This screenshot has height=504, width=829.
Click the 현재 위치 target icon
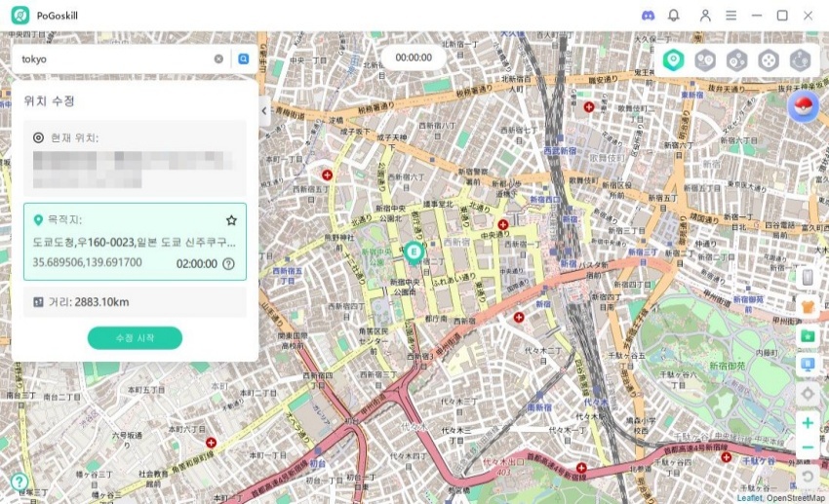pyautogui.click(x=39, y=137)
